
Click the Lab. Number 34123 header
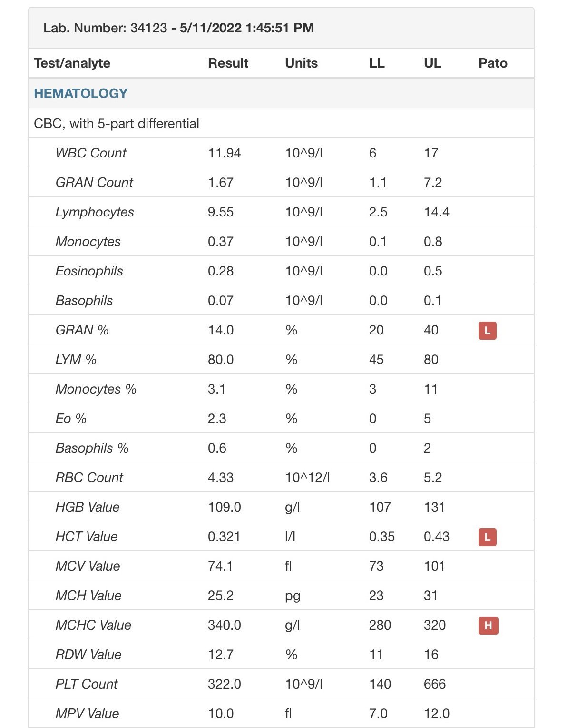[x=178, y=28]
